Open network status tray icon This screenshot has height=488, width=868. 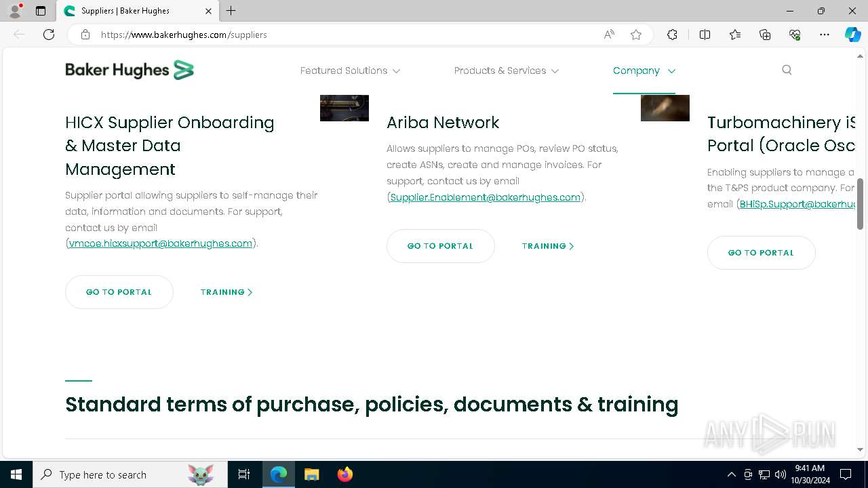click(x=764, y=474)
